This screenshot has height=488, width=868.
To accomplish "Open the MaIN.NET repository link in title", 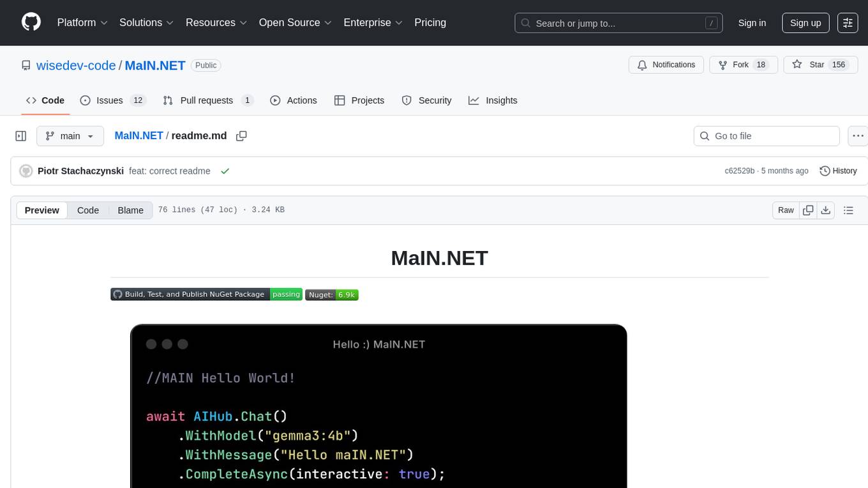I will (155, 65).
